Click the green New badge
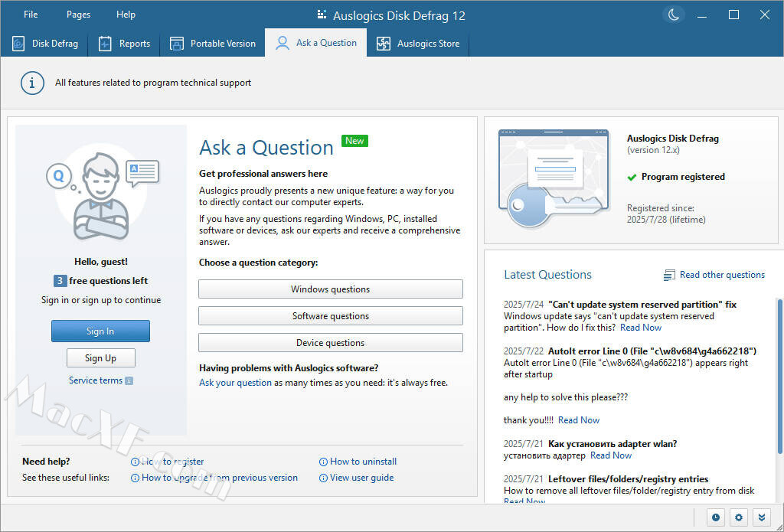This screenshot has width=784, height=532. [354, 141]
